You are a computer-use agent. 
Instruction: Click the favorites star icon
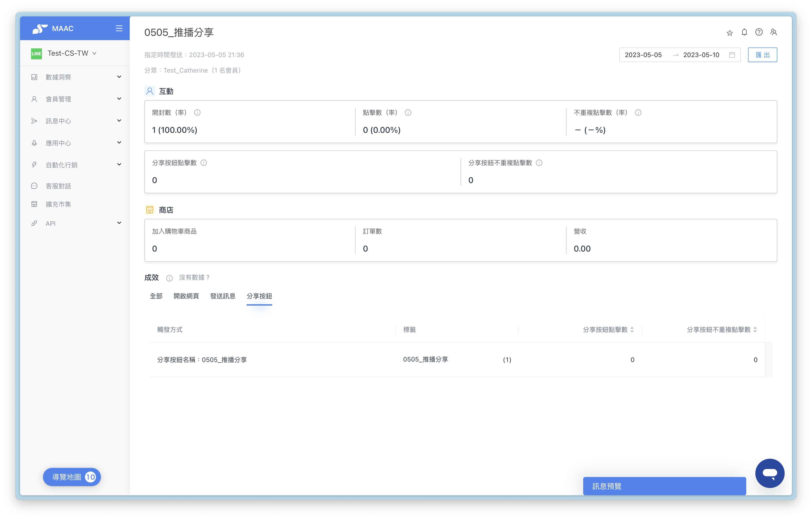pyautogui.click(x=730, y=33)
